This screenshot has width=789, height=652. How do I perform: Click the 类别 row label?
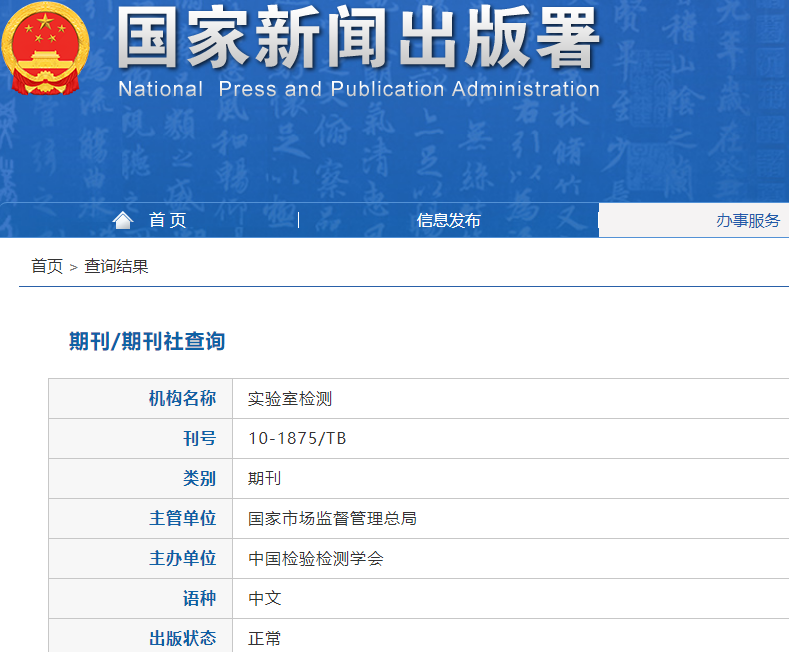click(x=198, y=478)
